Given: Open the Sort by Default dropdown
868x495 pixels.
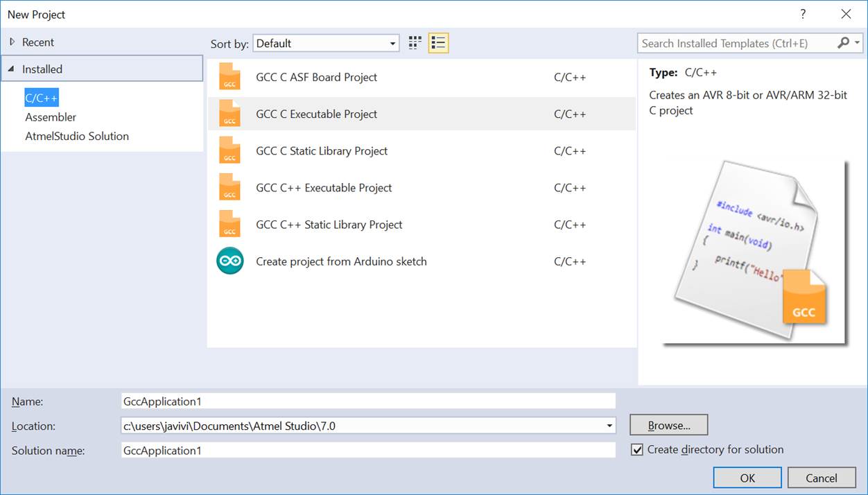Looking at the screenshot, I should coord(326,43).
